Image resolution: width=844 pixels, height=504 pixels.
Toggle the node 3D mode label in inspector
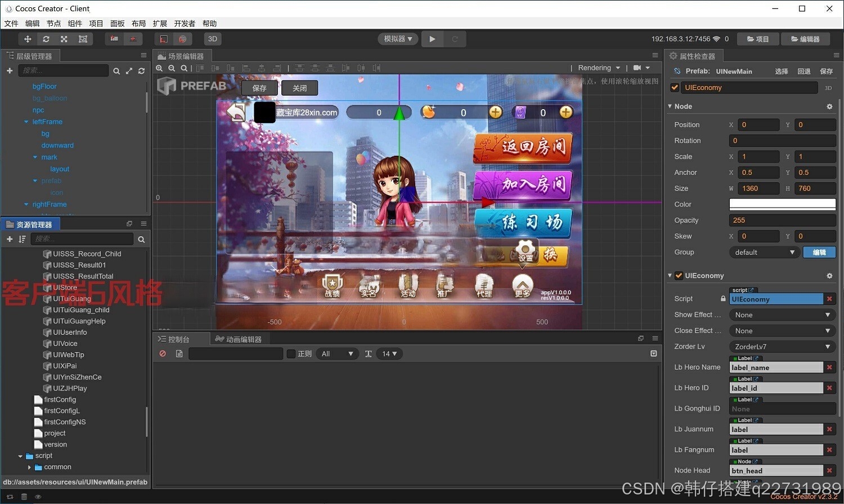[x=828, y=88]
